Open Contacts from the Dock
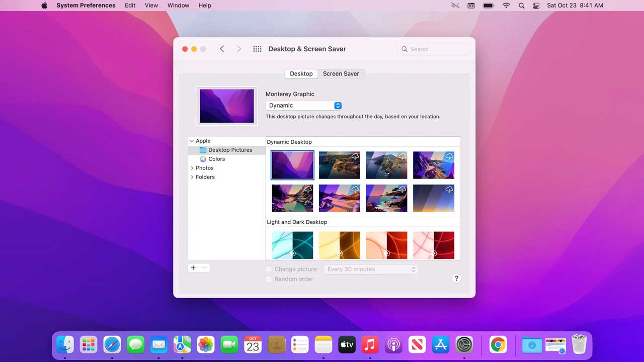 point(276,344)
